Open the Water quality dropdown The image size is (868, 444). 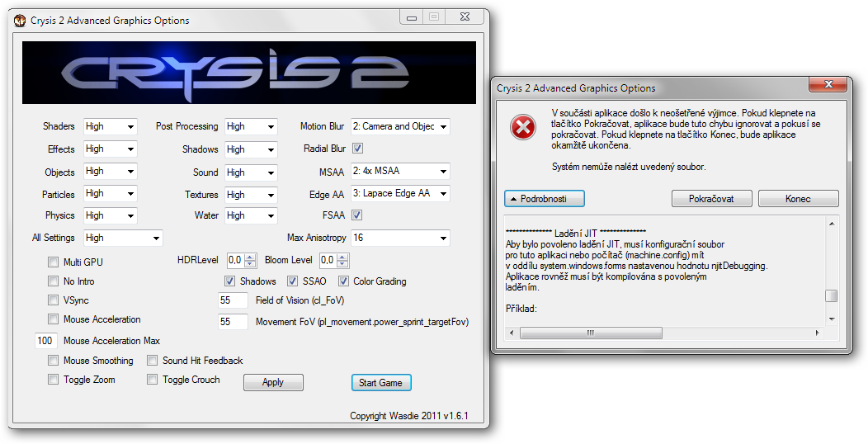coord(251,215)
